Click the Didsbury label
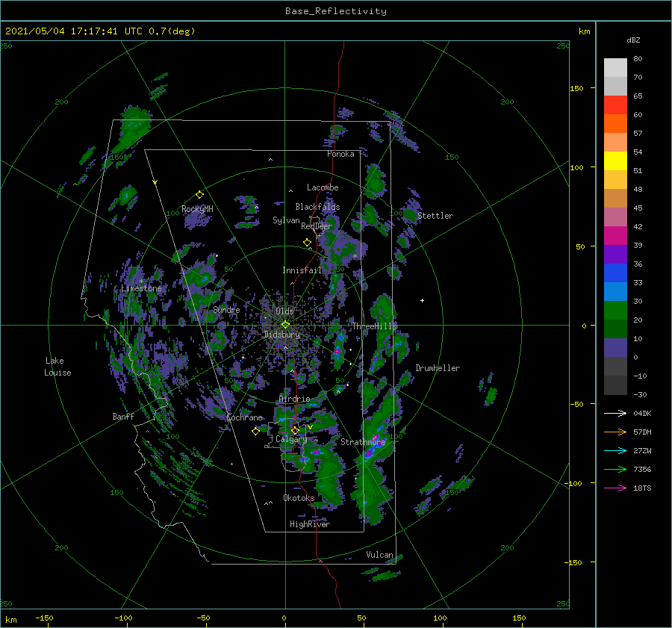Image resolution: width=672 pixels, height=628 pixels. pyautogui.click(x=281, y=335)
